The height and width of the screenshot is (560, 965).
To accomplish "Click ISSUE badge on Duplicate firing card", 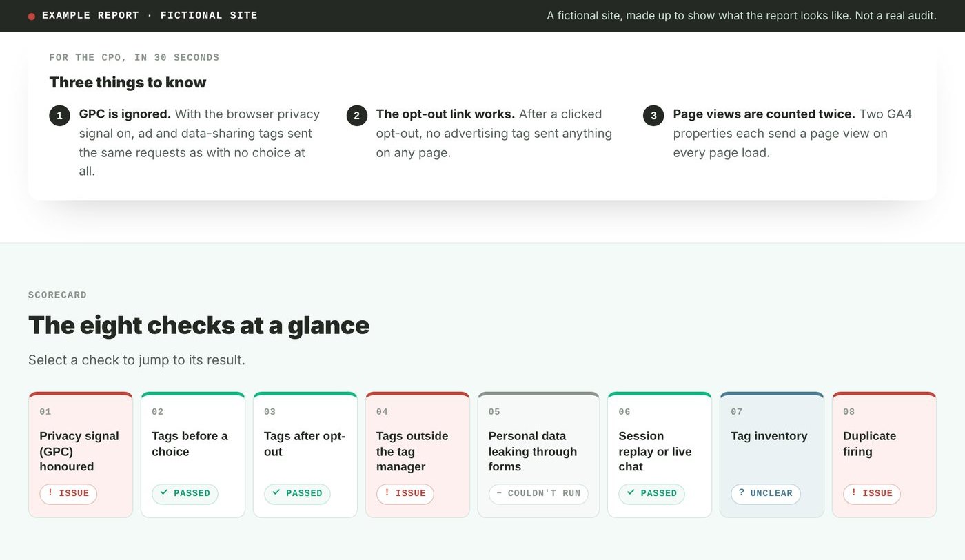I will pyautogui.click(x=872, y=494).
